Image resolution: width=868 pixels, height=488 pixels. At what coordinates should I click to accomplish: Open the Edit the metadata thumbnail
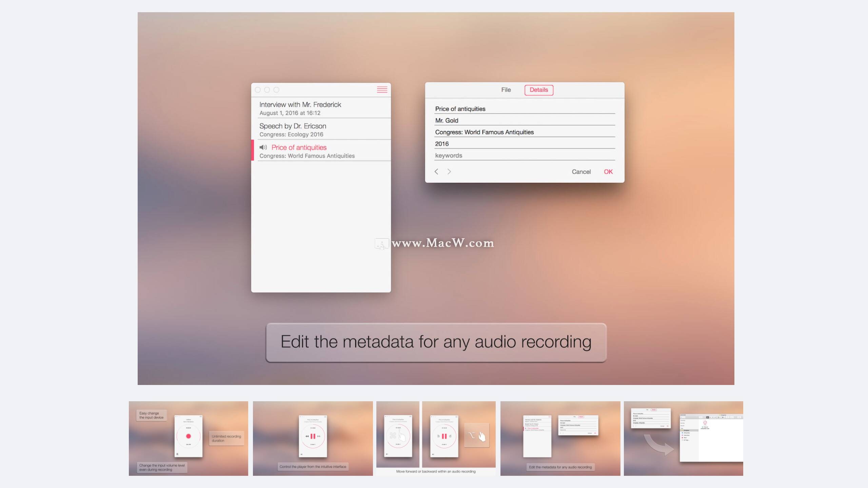pyautogui.click(x=560, y=438)
